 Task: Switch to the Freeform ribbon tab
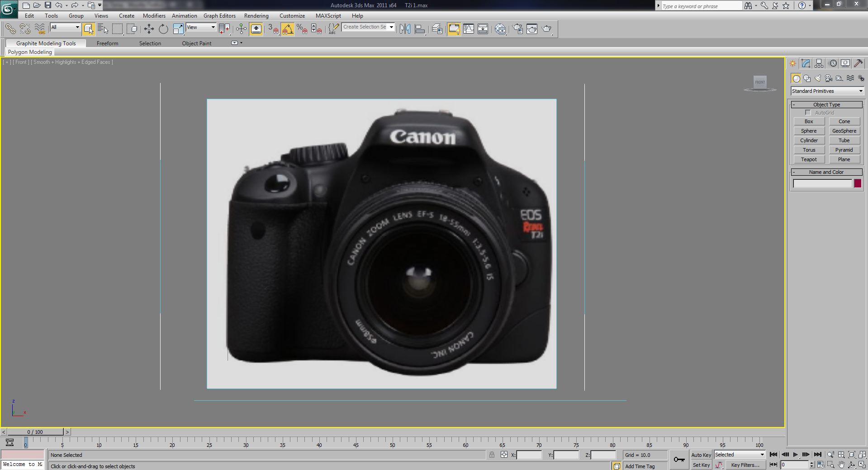(107, 43)
